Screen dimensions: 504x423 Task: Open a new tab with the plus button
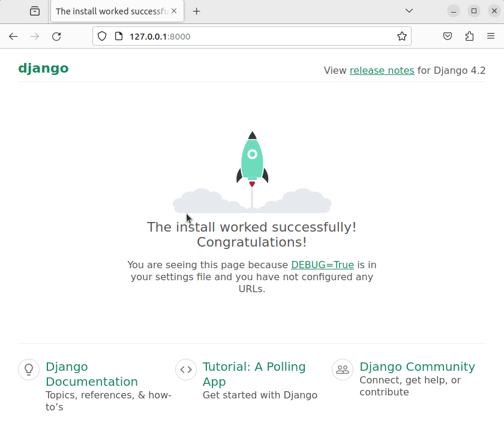(x=196, y=11)
